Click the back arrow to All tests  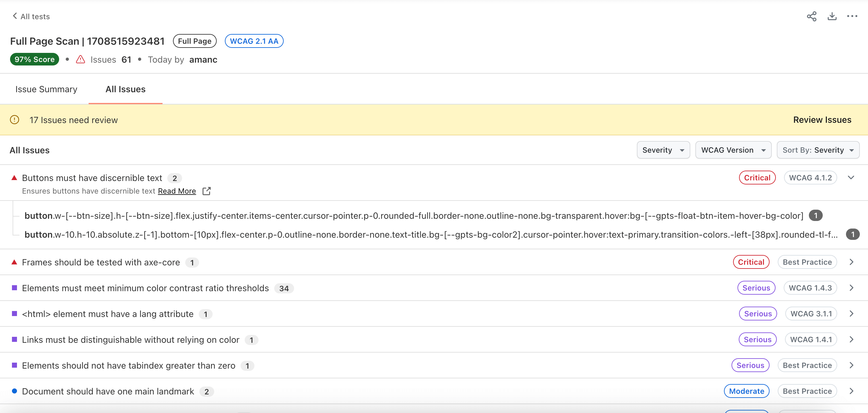[x=15, y=16]
